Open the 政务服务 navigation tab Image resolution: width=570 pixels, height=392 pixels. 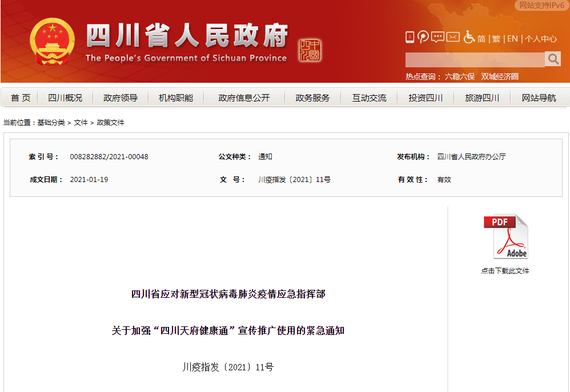pyautogui.click(x=312, y=97)
